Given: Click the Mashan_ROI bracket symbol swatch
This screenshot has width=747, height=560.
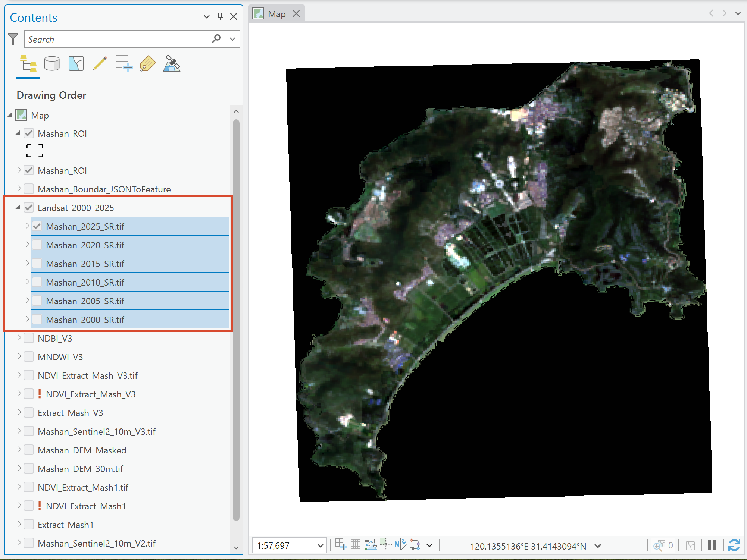Looking at the screenshot, I should click(35, 151).
